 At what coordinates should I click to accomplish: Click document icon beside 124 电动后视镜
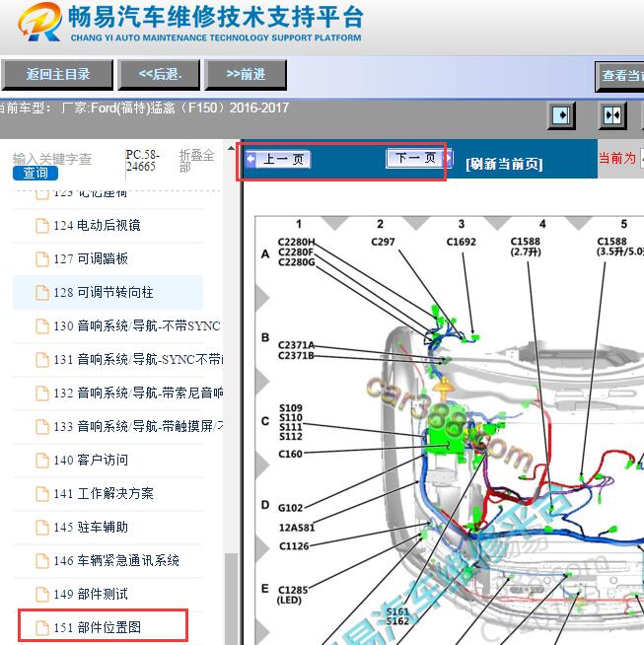[x=42, y=226]
